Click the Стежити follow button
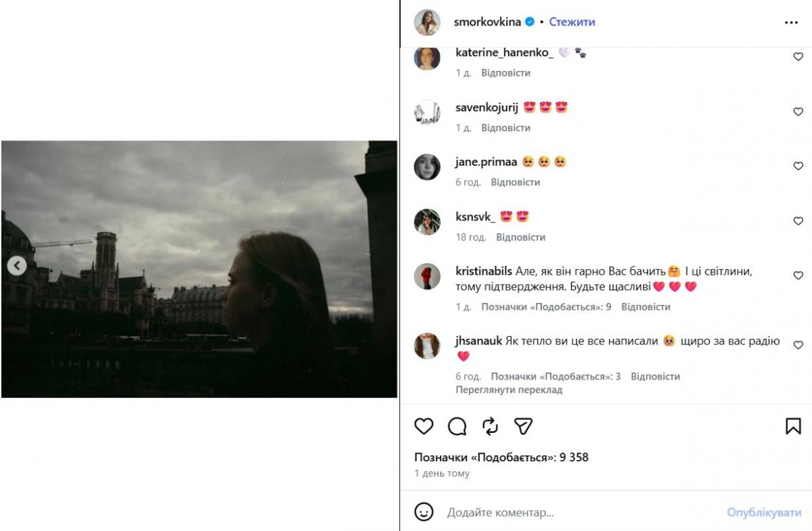This screenshot has height=531, width=812. 572,22
